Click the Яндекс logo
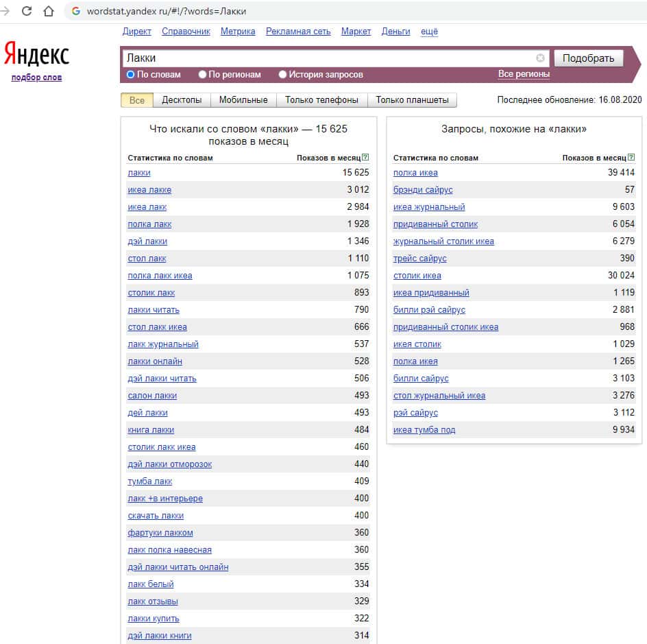 point(36,53)
